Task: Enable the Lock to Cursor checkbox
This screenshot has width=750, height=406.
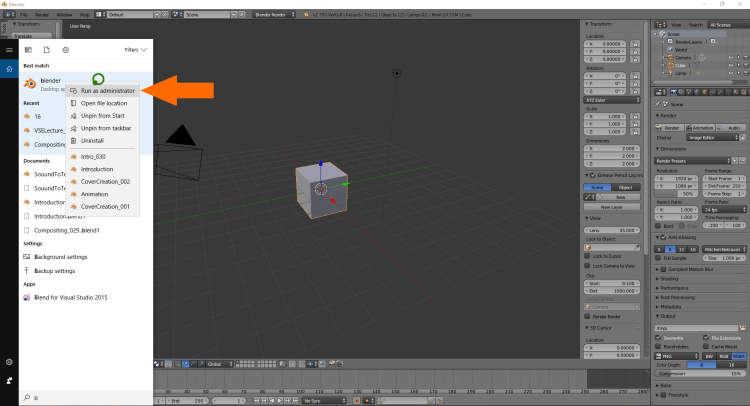Action: pos(589,256)
